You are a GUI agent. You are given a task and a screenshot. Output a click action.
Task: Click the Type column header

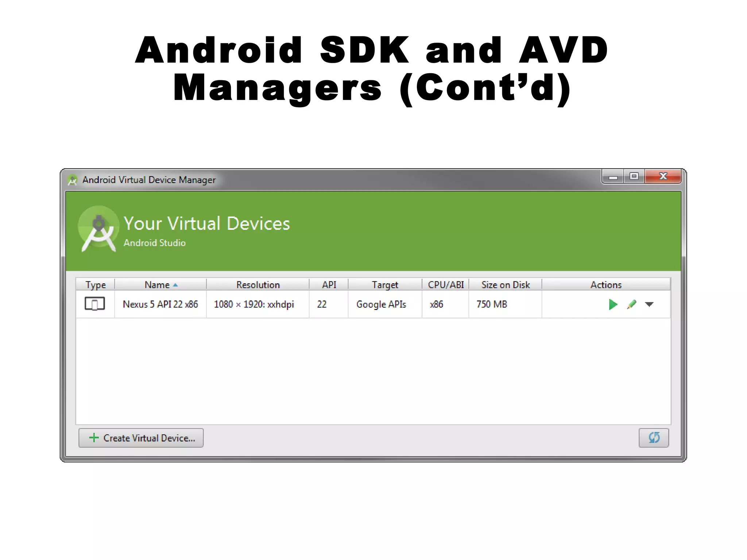(x=96, y=285)
